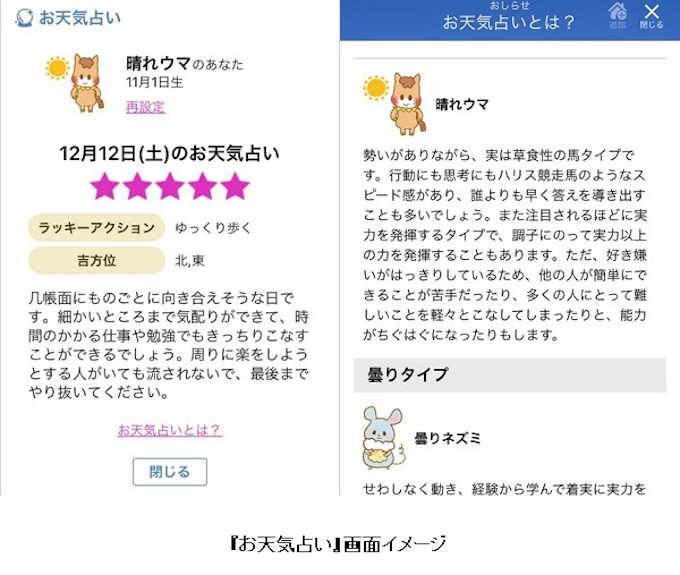Open the お天気占いとは？ link
The width and height of the screenshot is (680, 575).
[x=170, y=430]
